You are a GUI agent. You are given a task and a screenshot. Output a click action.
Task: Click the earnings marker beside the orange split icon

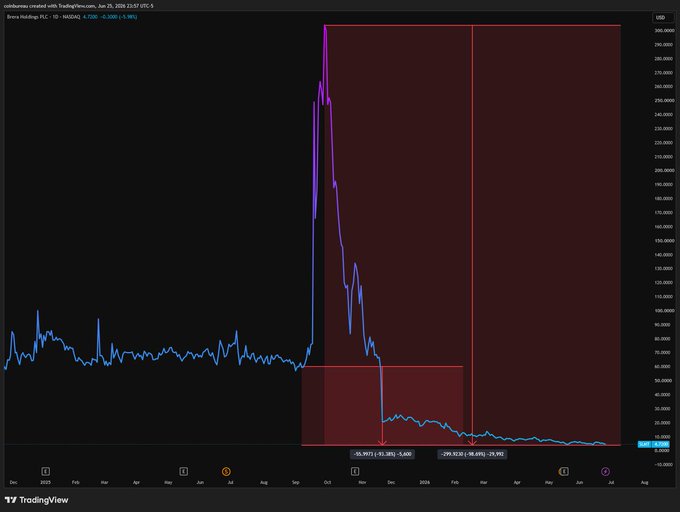pos(183,471)
